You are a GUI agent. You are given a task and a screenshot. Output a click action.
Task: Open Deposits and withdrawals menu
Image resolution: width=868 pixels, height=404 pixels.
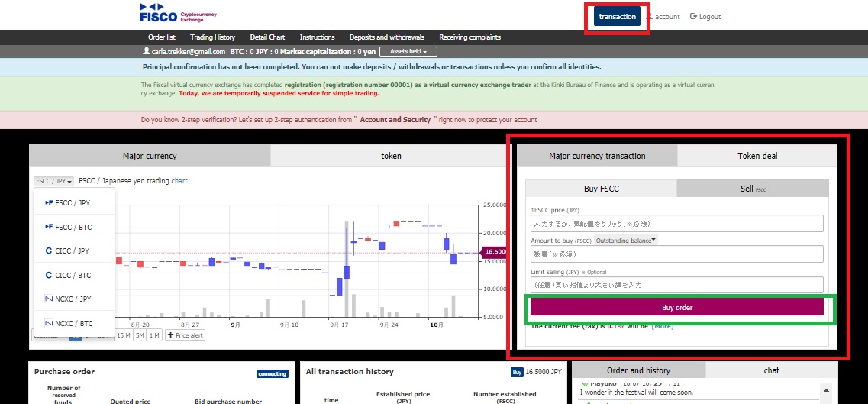pos(387,37)
